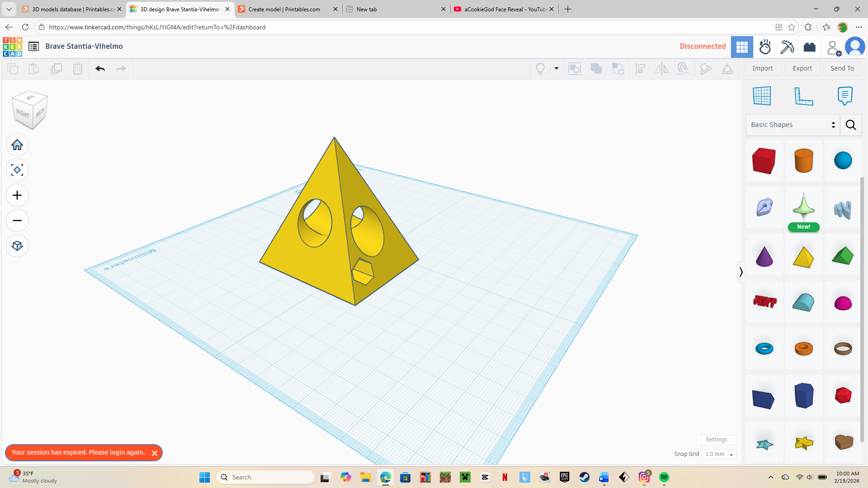Open the Sim Lab icon

pos(765,47)
